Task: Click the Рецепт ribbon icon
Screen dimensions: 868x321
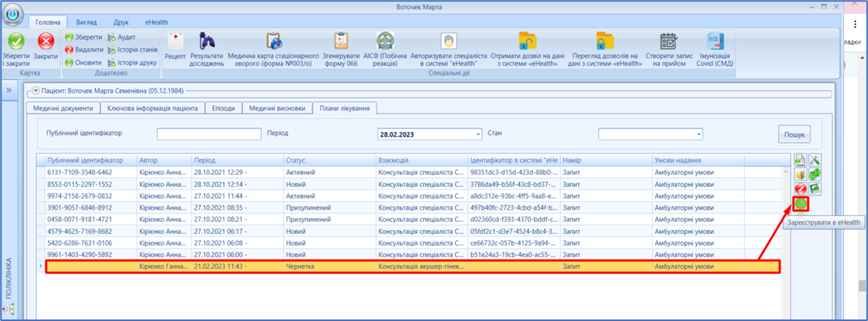Action: point(175,41)
